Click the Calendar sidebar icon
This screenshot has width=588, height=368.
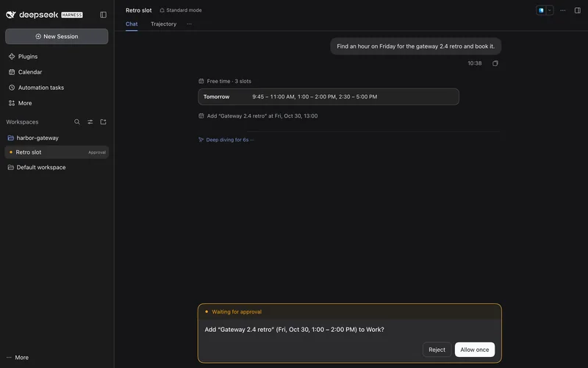tap(12, 72)
